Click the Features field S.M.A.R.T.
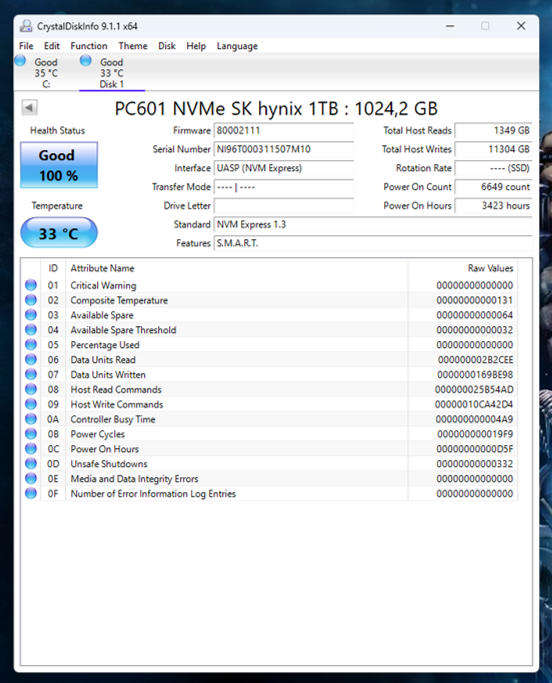This screenshot has width=552, height=683. point(373,243)
